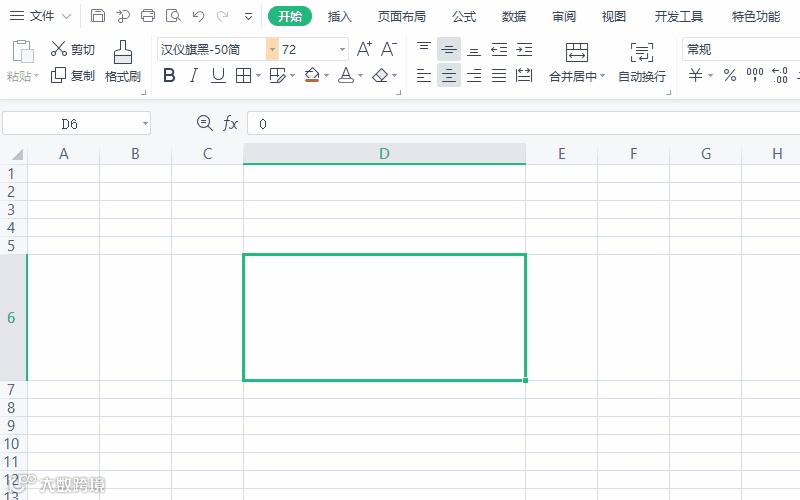800x500 pixels.
Task: Increase font size with A+ icon
Action: (x=364, y=49)
